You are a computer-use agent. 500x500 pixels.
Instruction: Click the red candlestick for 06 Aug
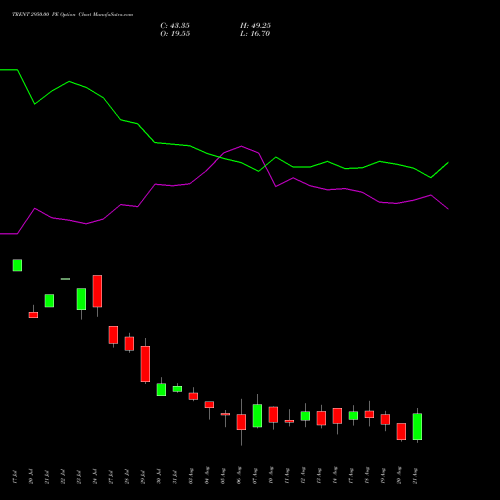(241, 422)
